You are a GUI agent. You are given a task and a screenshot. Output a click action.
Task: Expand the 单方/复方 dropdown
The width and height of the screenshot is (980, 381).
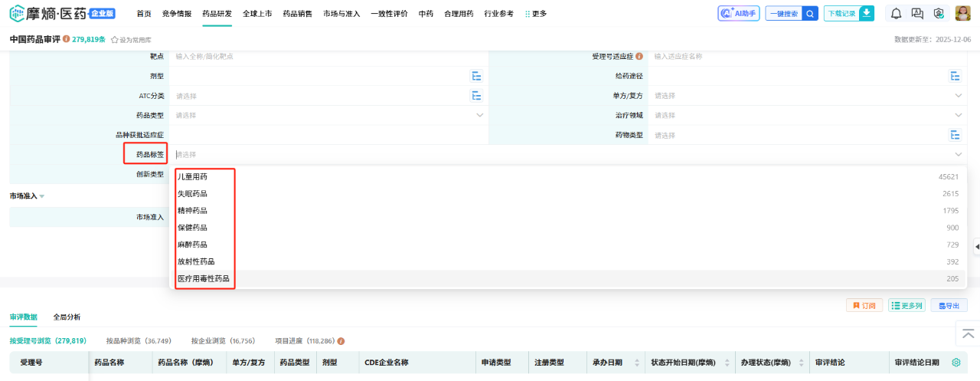(958, 96)
